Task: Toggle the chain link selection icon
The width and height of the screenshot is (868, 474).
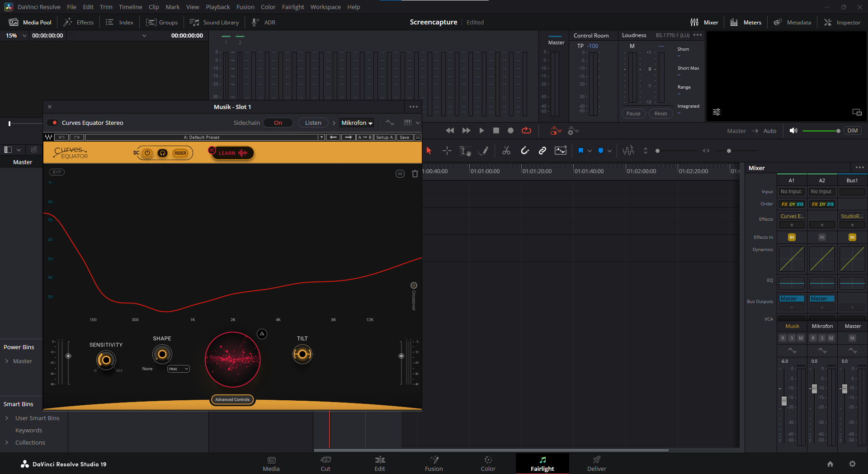Action: click(x=542, y=151)
